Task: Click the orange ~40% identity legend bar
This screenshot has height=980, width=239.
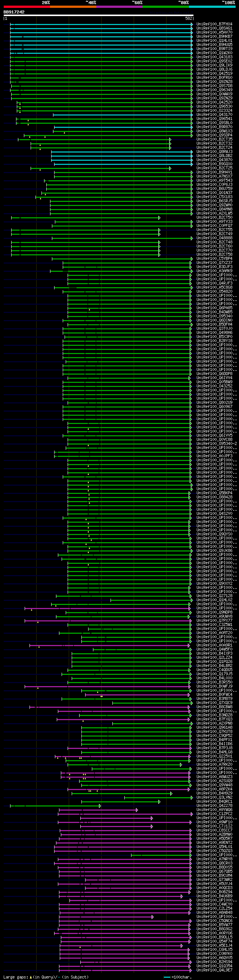Action: (x=73, y=6)
